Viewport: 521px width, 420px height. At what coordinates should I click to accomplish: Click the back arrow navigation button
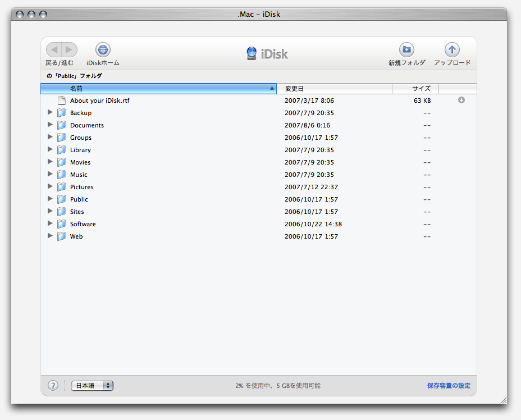click(54, 50)
